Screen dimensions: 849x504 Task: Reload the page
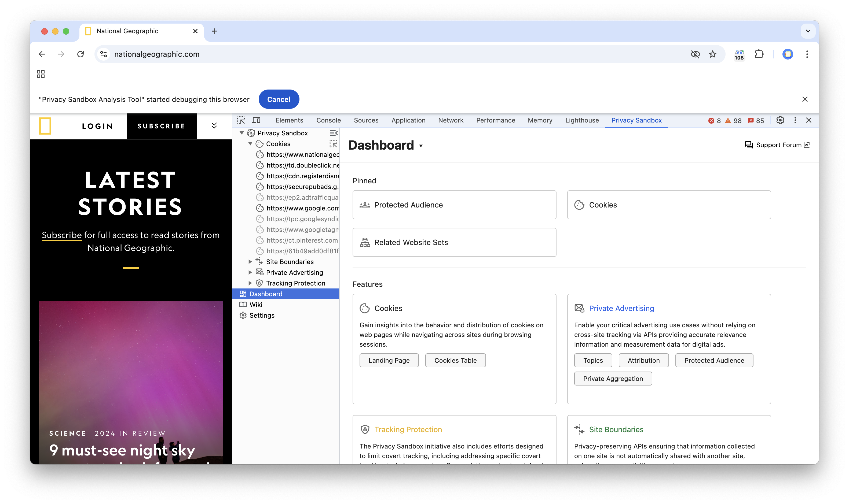click(x=80, y=54)
